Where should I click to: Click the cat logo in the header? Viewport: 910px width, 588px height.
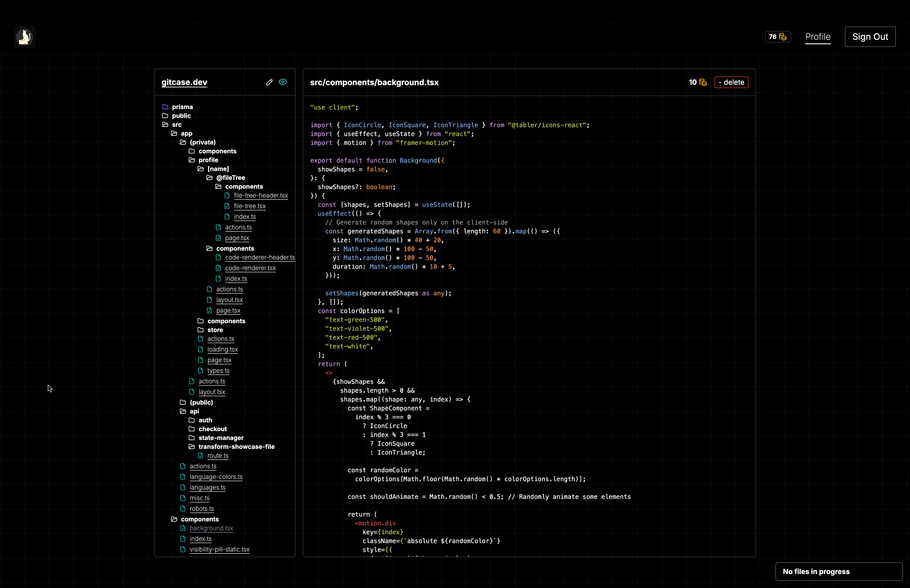pos(25,37)
